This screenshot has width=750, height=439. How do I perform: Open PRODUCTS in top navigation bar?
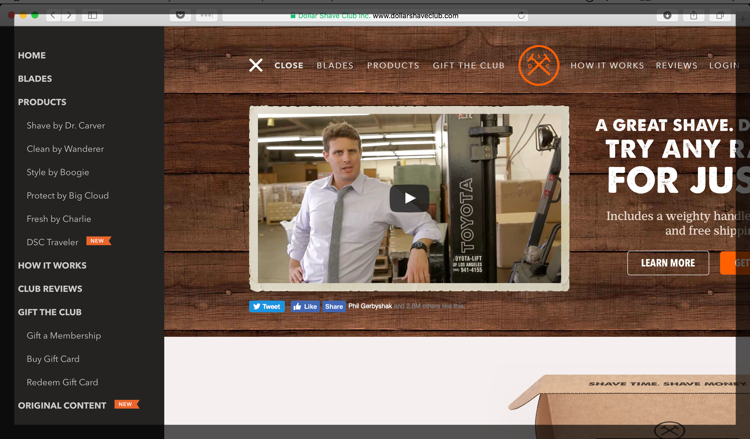click(393, 66)
